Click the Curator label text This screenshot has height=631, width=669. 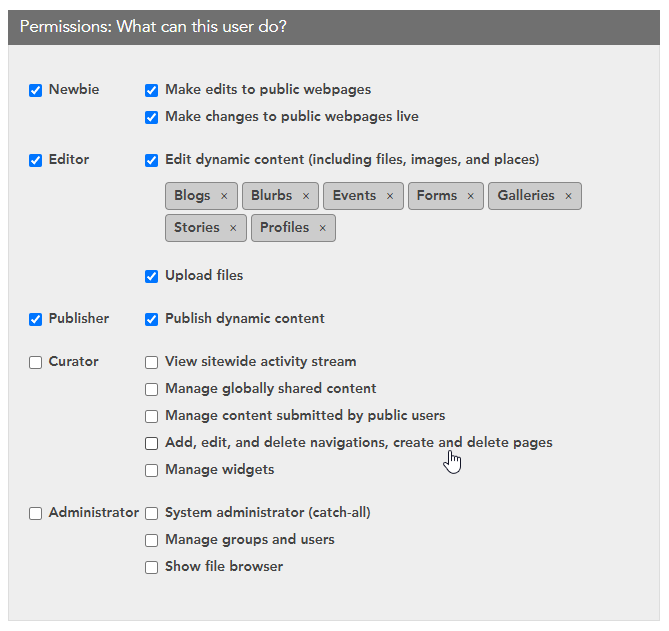coord(73,362)
